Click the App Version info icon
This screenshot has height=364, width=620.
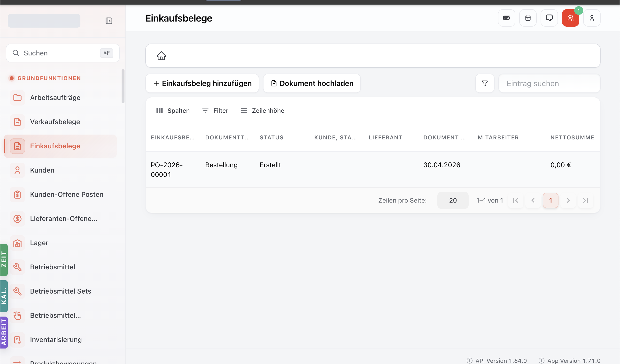point(541,361)
